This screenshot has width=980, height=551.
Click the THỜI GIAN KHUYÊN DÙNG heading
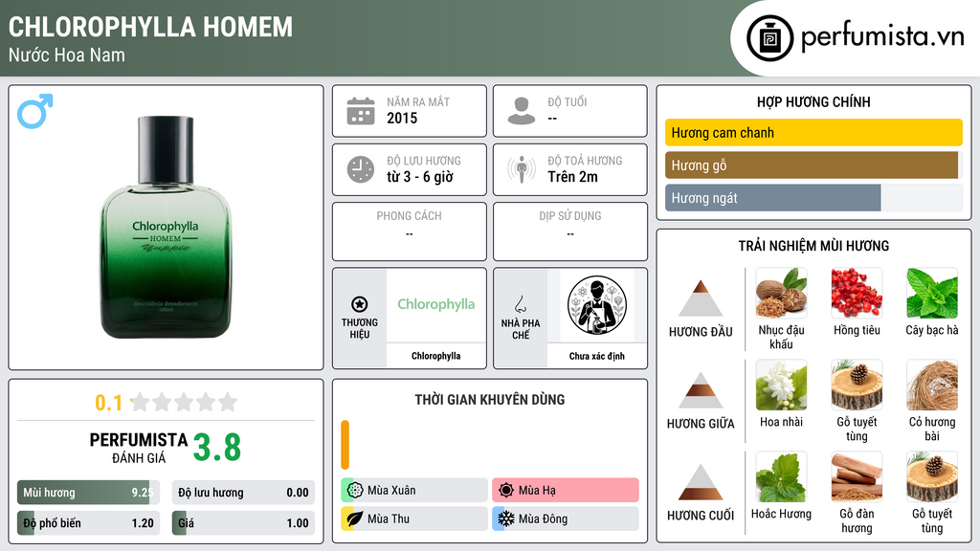click(490, 400)
